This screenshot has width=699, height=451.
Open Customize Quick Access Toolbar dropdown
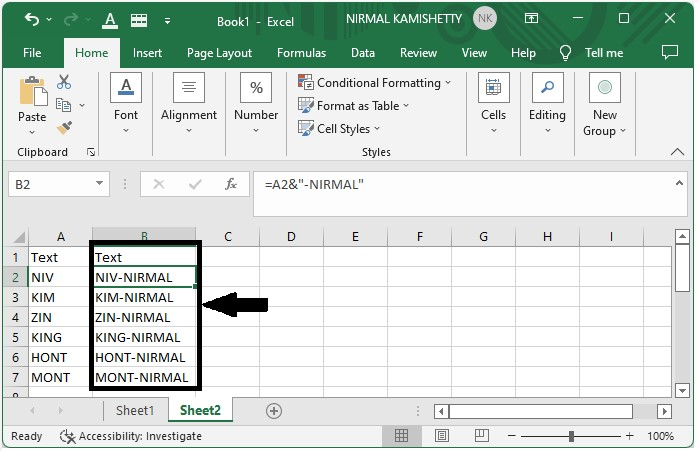pyautogui.click(x=167, y=20)
